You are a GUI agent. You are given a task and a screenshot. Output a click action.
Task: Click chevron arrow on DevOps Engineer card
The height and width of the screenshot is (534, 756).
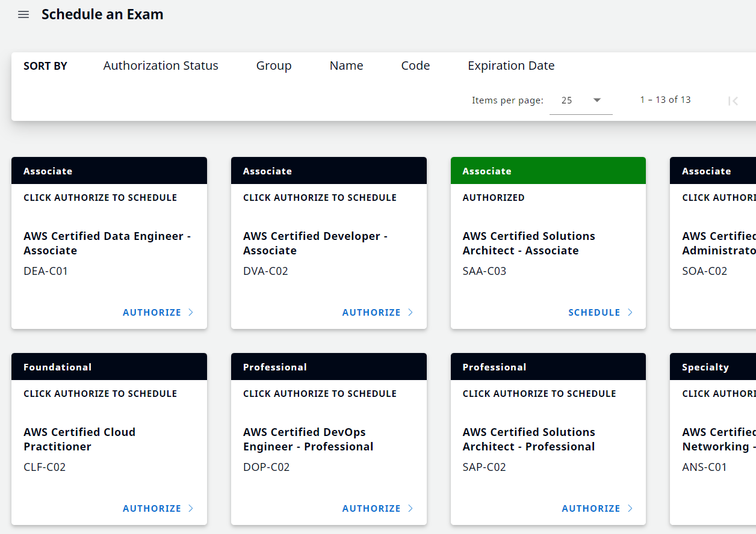(x=411, y=508)
